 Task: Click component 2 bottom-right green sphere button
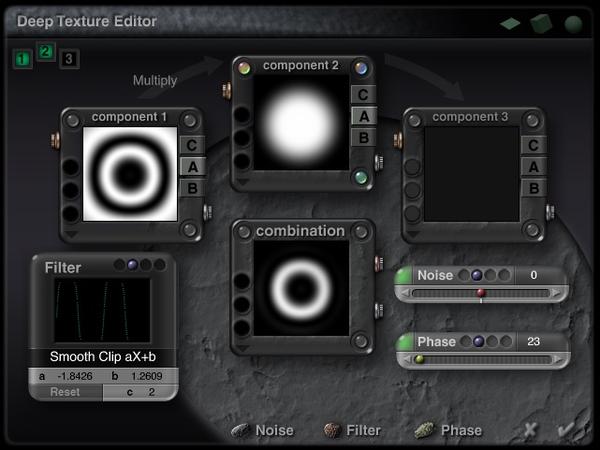361,178
